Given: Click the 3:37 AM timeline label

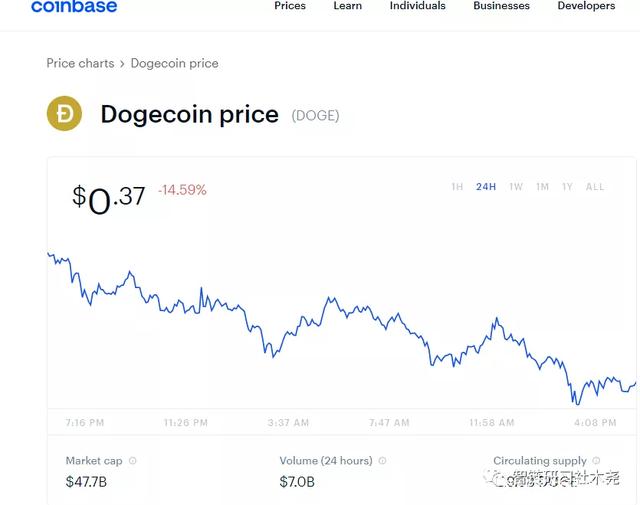Looking at the screenshot, I should point(288,423).
